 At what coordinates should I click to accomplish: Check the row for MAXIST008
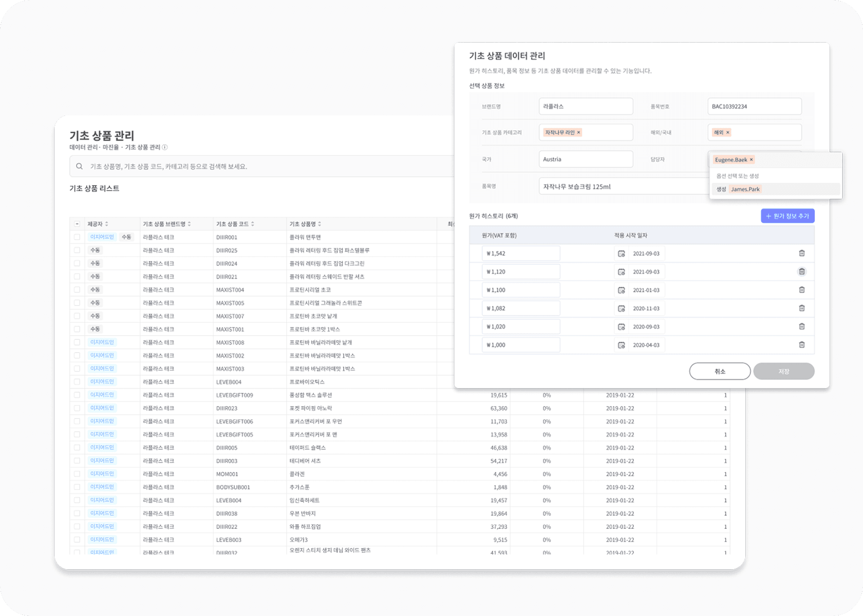[x=77, y=342]
